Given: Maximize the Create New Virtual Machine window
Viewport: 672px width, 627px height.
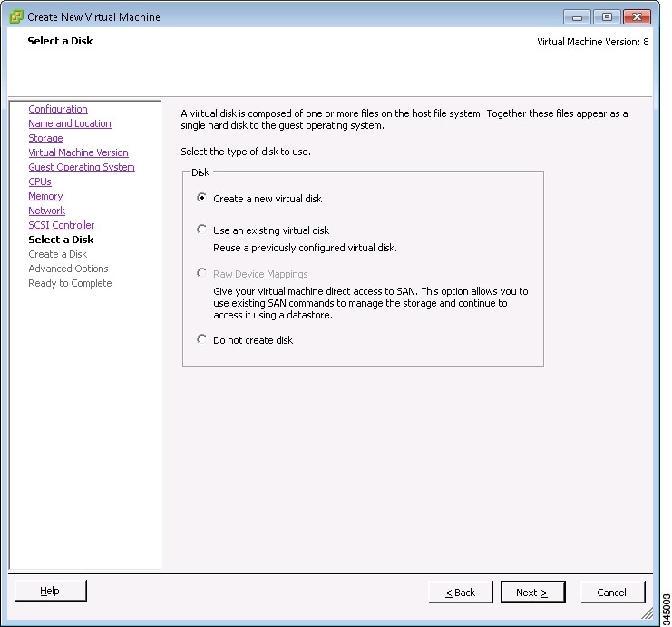Looking at the screenshot, I should click(x=607, y=17).
